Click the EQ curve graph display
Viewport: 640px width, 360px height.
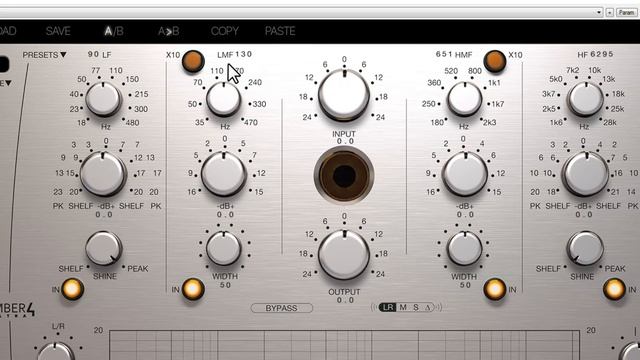[344, 345]
